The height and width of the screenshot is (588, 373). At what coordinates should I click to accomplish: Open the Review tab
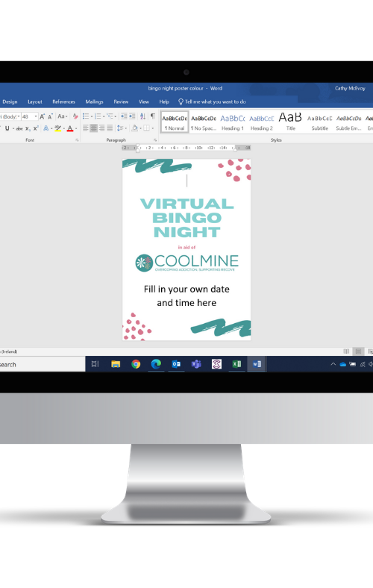[x=121, y=101]
